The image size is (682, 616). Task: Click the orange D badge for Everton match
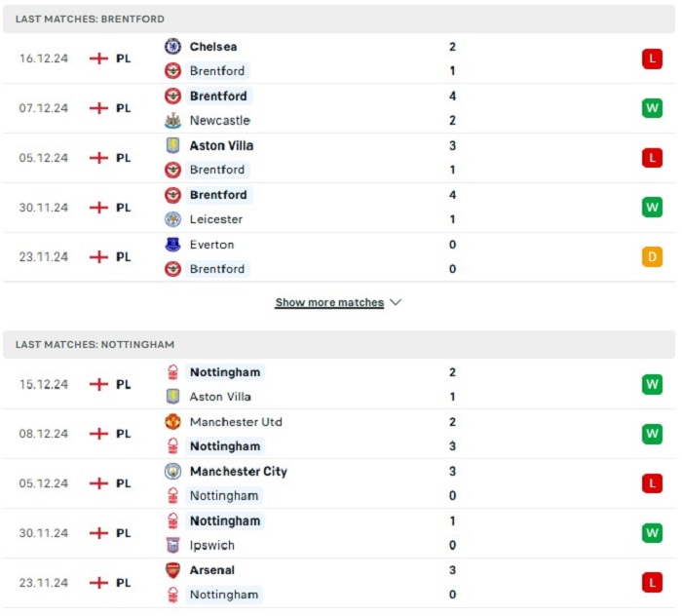[652, 256]
